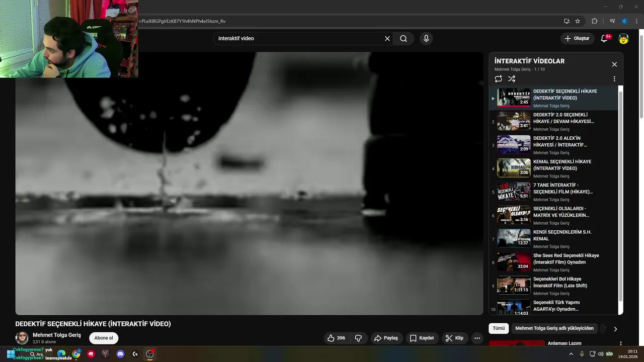Toggle playlist shuffle

point(512,79)
